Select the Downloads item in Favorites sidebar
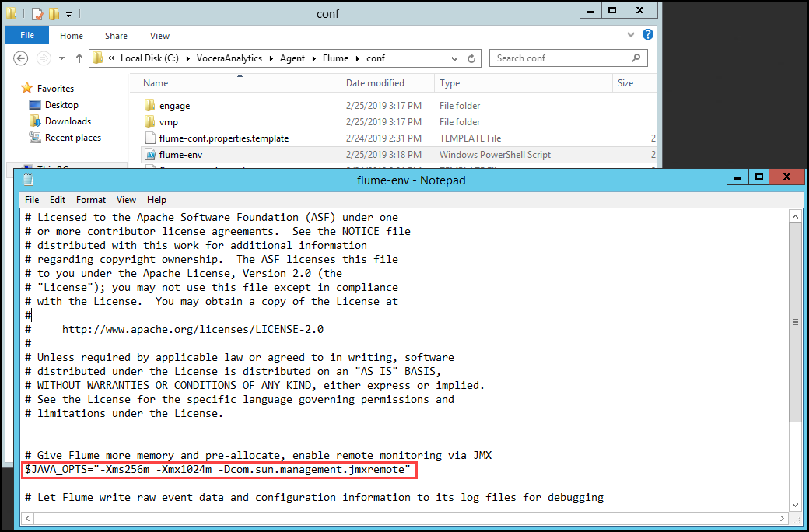The image size is (809, 532). click(69, 121)
